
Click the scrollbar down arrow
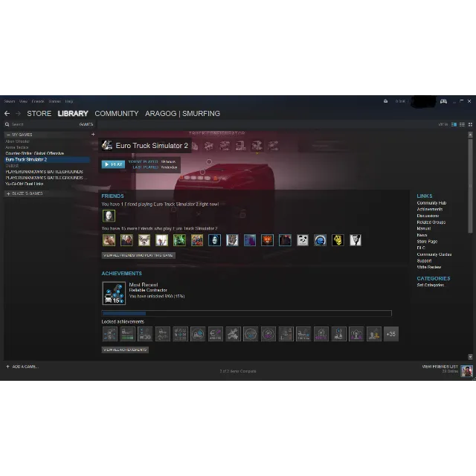(470, 357)
